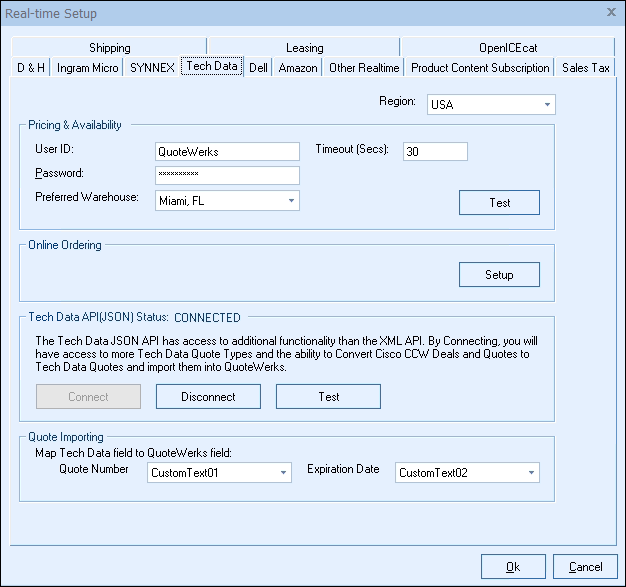The width and height of the screenshot is (626, 587).
Task: Open the Ingram Micro tab
Action: (x=87, y=67)
